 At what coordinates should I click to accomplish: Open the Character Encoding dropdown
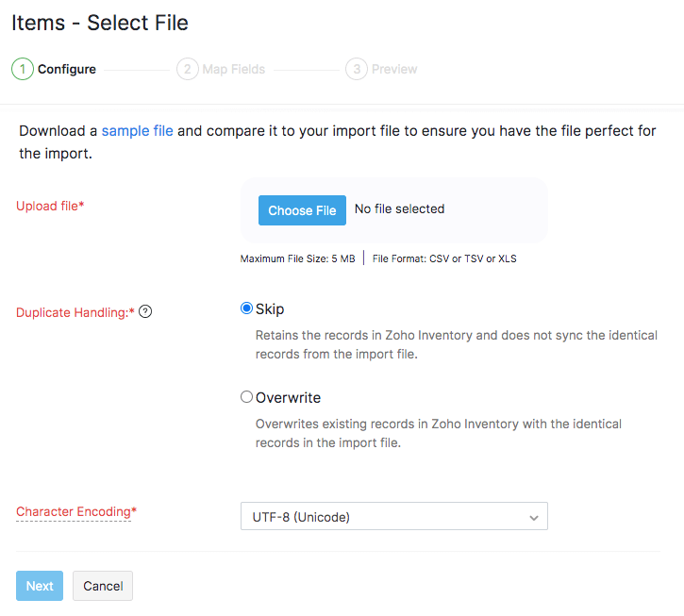click(x=393, y=517)
